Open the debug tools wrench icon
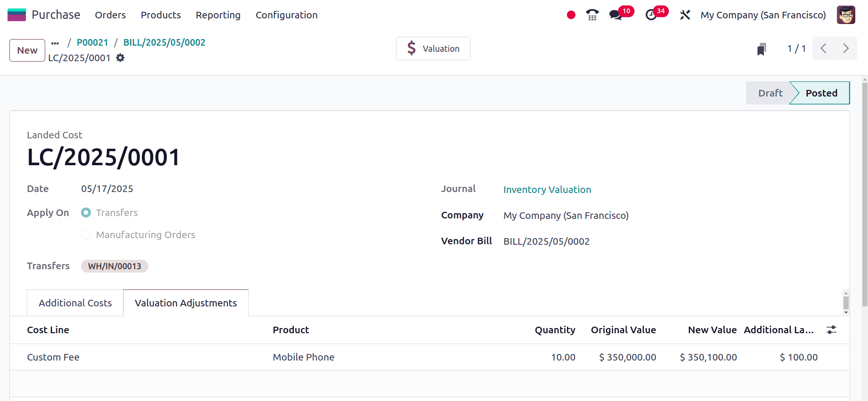The width and height of the screenshot is (868, 401). [685, 15]
